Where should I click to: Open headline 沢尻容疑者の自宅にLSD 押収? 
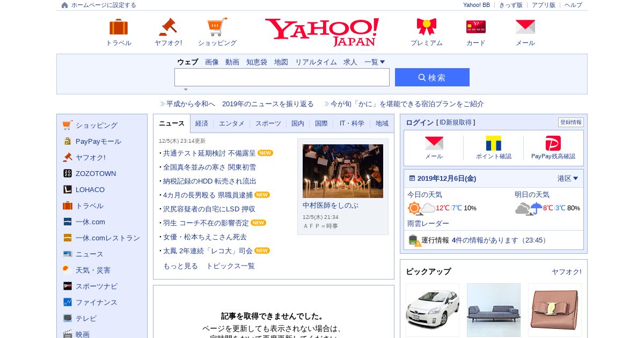pos(209,209)
